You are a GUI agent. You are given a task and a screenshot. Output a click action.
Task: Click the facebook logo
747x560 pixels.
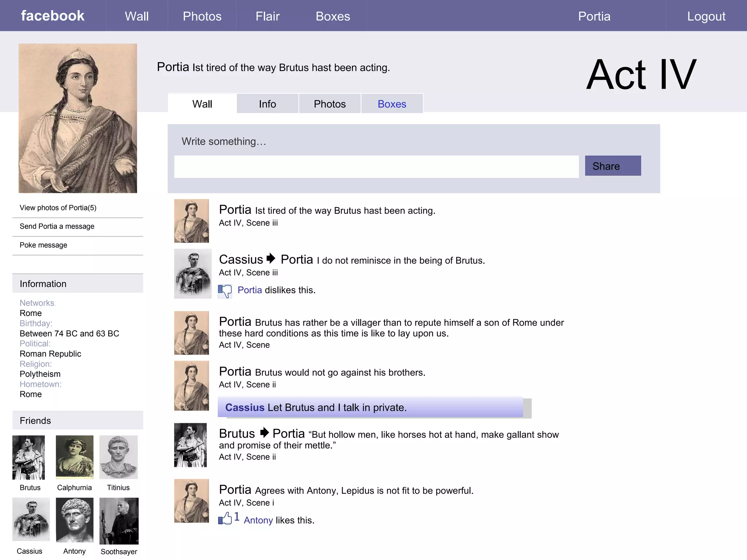pyautogui.click(x=53, y=16)
